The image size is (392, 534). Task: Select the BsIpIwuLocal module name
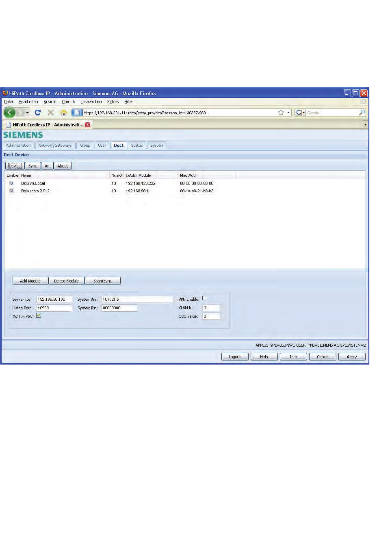coord(33,184)
